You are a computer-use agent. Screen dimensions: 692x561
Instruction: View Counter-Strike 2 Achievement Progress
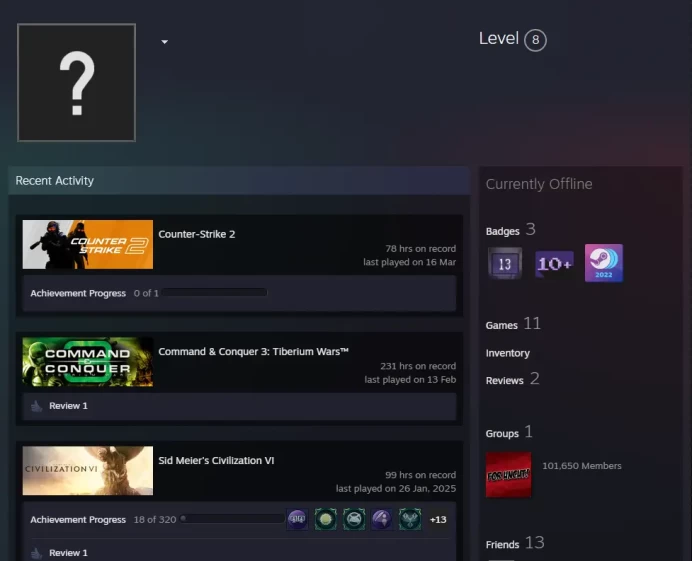[78, 293]
